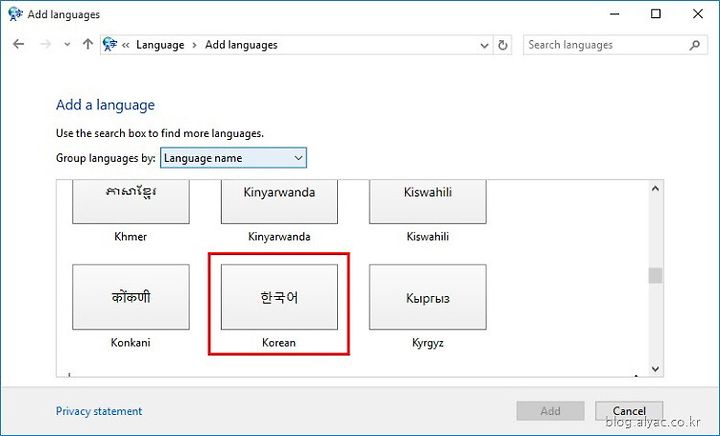Image resolution: width=720 pixels, height=436 pixels.
Task: Click the Add button
Action: tap(550, 411)
